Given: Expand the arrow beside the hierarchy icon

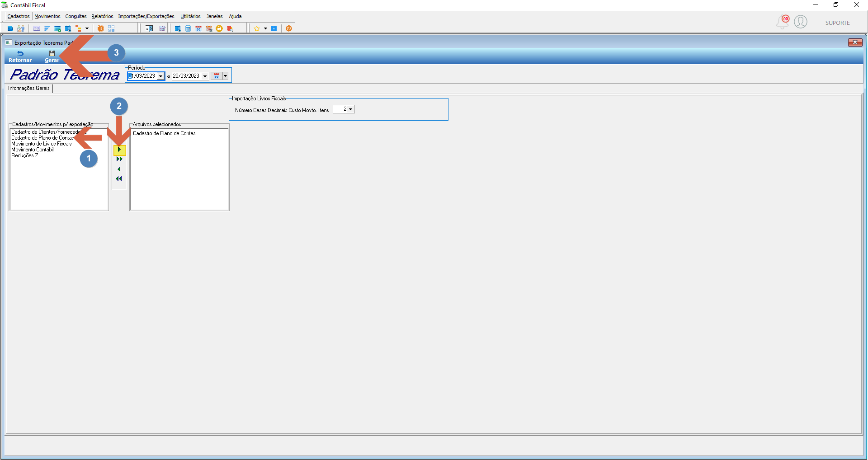Looking at the screenshot, I should tap(87, 28).
